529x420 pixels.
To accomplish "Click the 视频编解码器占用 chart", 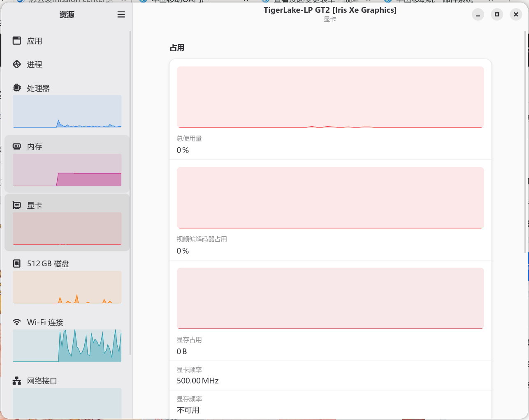I will click(x=330, y=198).
